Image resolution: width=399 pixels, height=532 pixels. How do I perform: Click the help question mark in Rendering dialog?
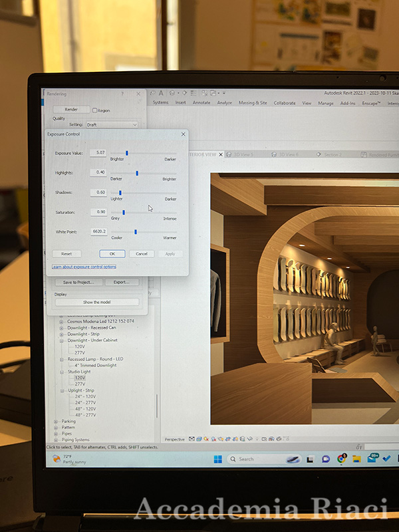coord(122,94)
